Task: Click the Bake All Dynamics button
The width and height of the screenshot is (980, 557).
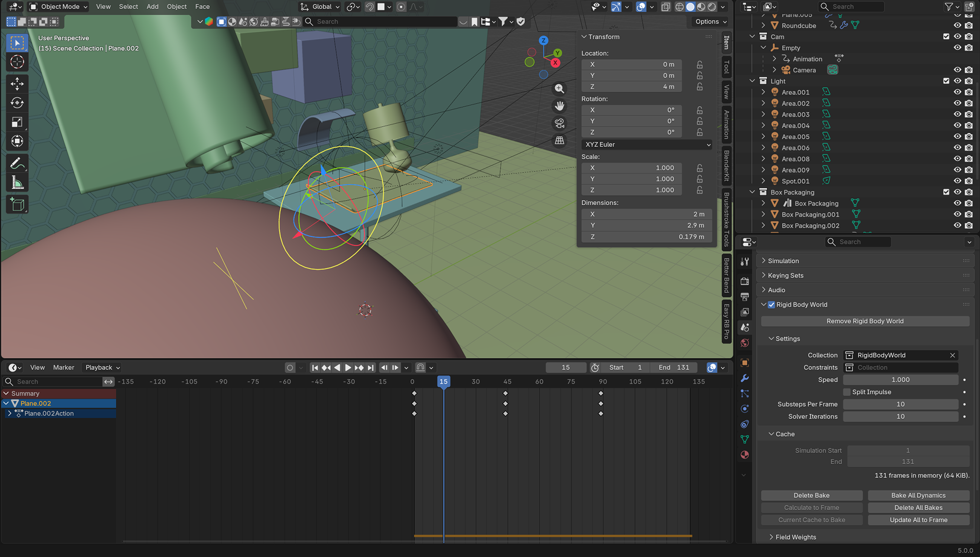Action: point(918,495)
